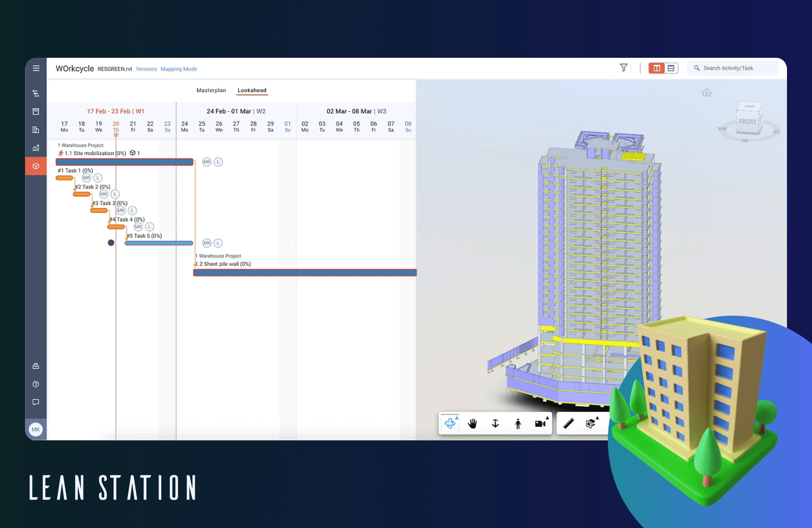The image size is (812, 528).
Task: Click the '#1 Task 1 (0%)' label
Action: coord(76,171)
